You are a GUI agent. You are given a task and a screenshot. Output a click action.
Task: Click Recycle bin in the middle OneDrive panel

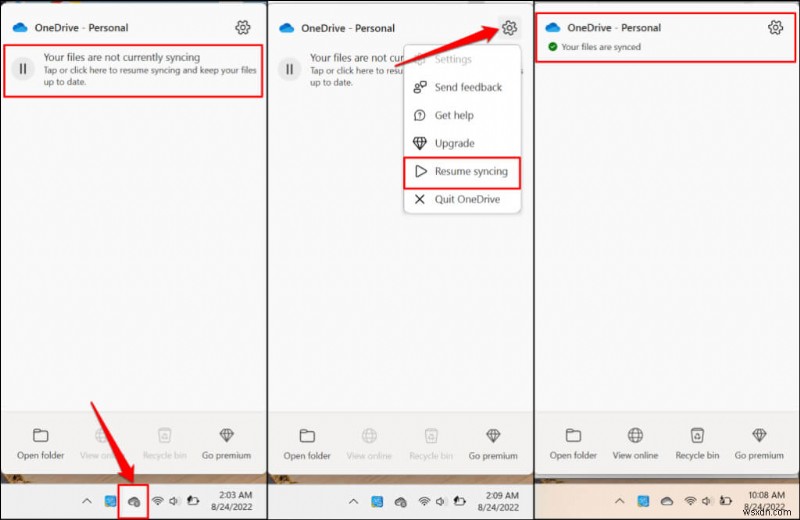tap(431, 445)
